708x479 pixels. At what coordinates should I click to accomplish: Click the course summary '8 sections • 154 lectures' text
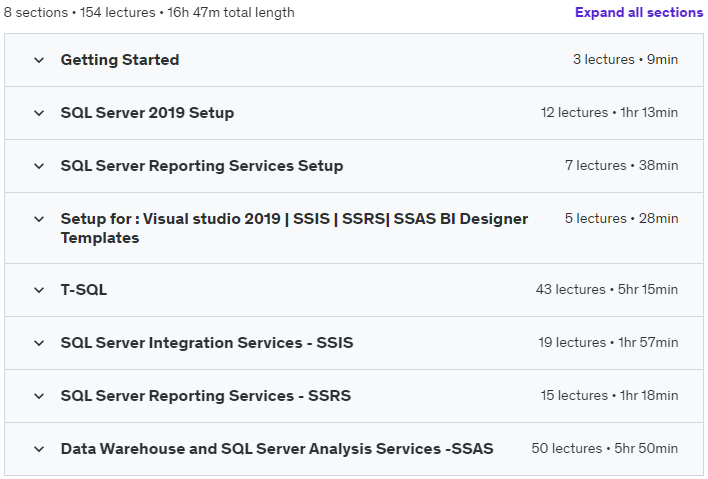pyautogui.click(x=79, y=12)
